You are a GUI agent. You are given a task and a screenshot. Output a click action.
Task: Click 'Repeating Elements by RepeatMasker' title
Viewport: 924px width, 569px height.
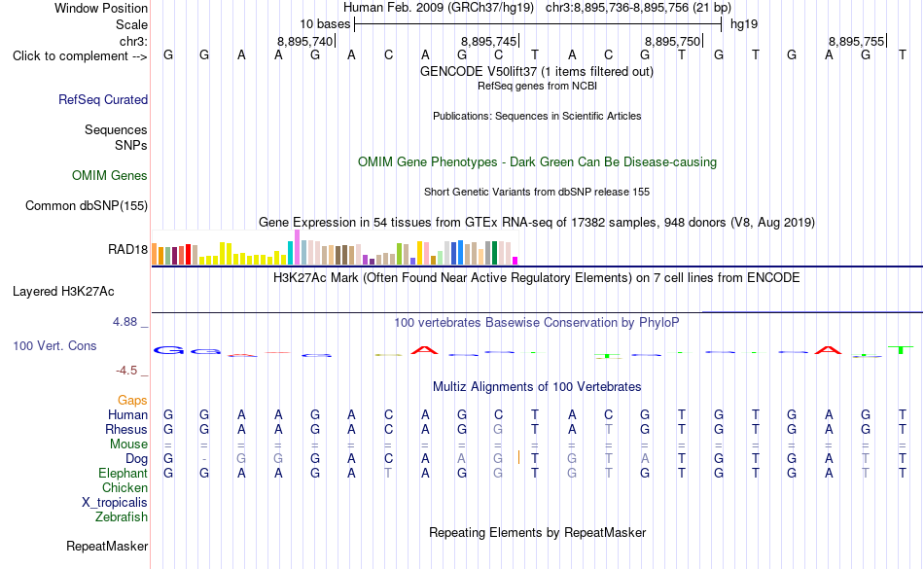pyautogui.click(x=537, y=533)
